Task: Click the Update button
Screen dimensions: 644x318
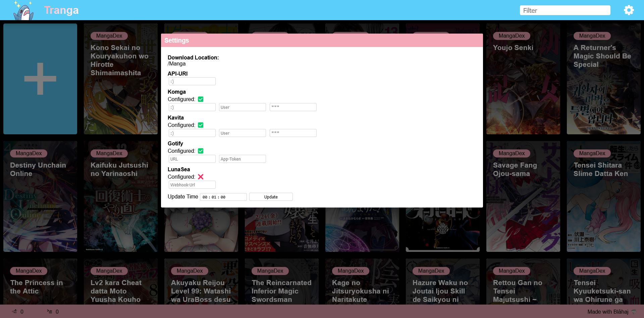Action: point(271,197)
